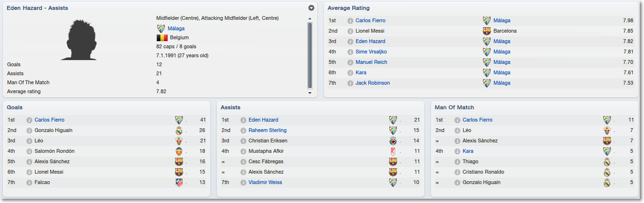Click Barcelona club badge in Average Rating panel

pyautogui.click(x=487, y=31)
